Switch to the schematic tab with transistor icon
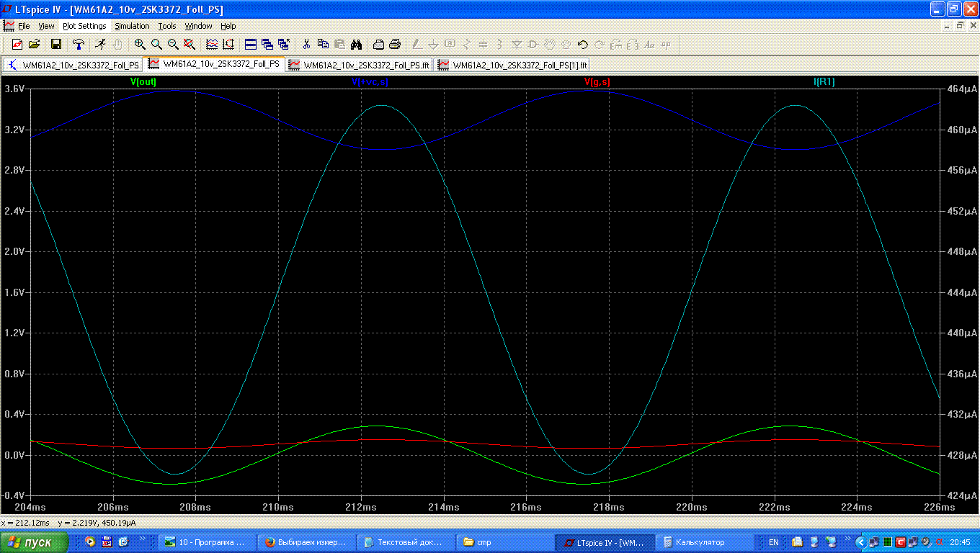Screen dimensions: 980x553 [x=72, y=65]
